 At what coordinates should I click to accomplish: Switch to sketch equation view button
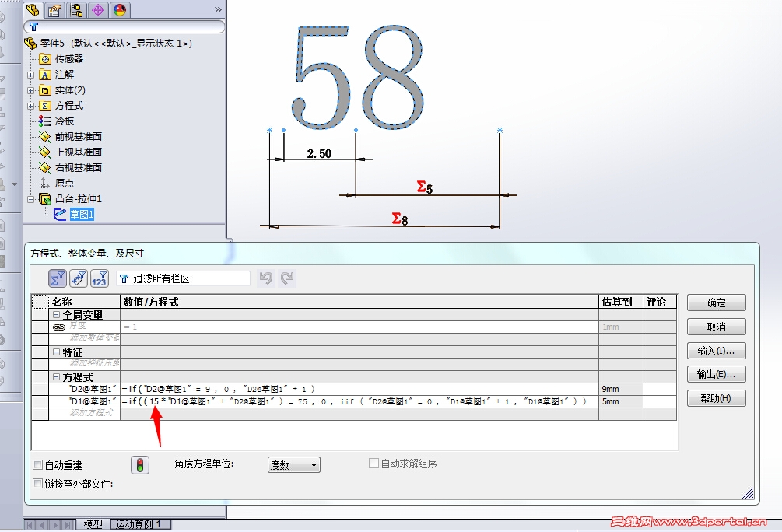click(x=79, y=278)
